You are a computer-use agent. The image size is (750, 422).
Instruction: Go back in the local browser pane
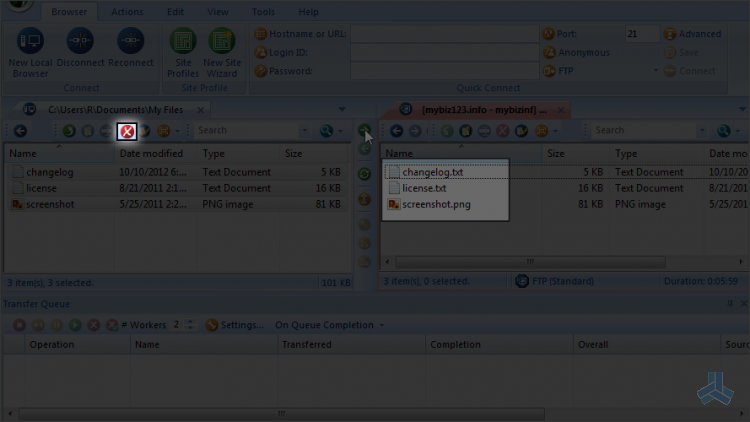20,131
